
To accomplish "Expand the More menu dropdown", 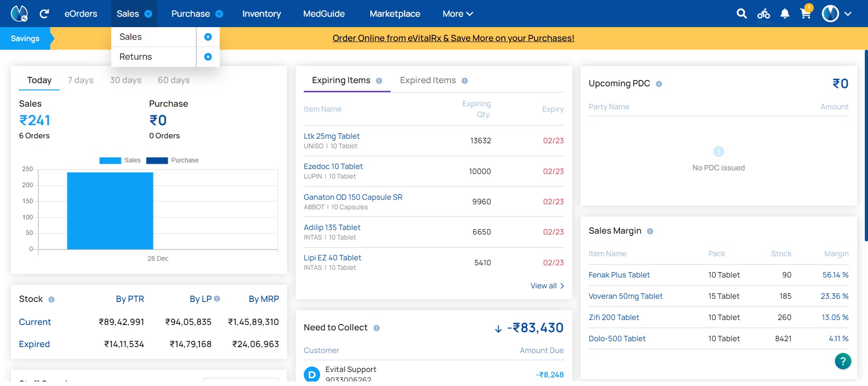I will (458, 14).
